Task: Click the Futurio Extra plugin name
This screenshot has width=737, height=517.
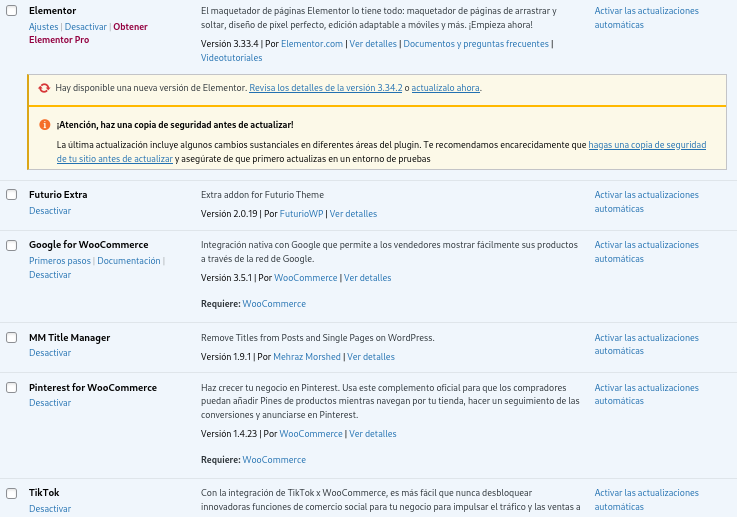Action: (x=58, y=195)
